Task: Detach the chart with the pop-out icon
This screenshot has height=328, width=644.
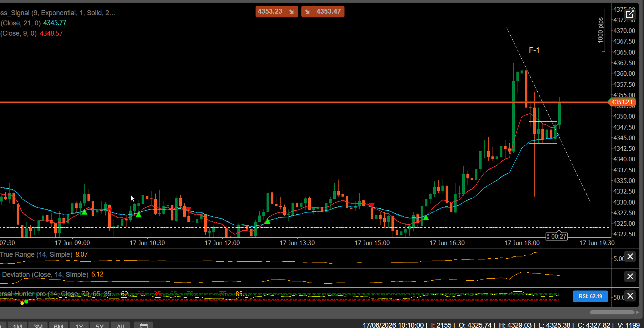Action: [630, 14]
